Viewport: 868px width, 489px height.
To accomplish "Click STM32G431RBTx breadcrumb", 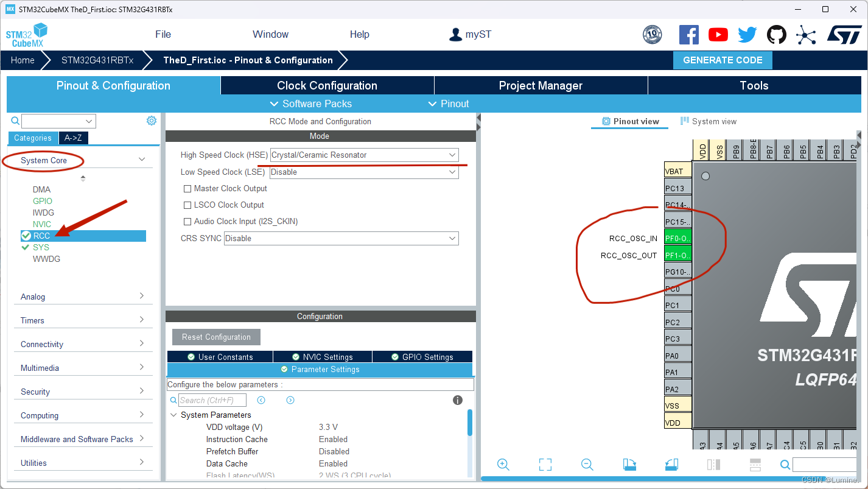I will (97, 60).
